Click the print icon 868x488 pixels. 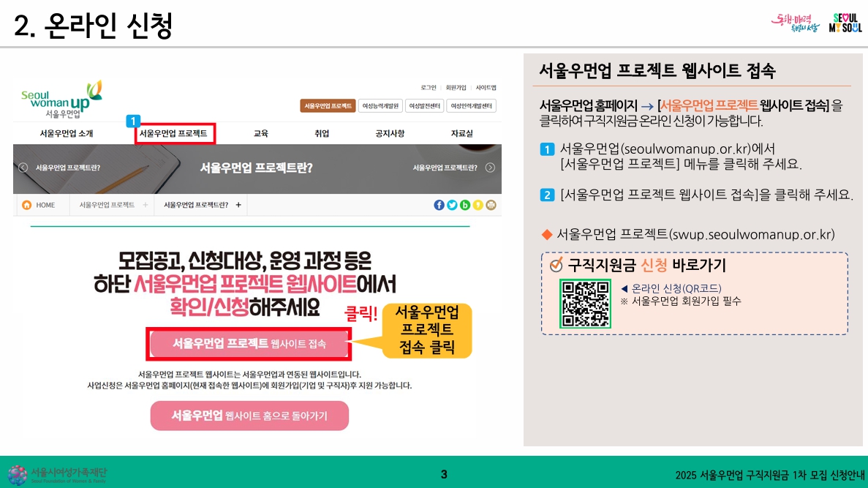(x=491, y=205)
